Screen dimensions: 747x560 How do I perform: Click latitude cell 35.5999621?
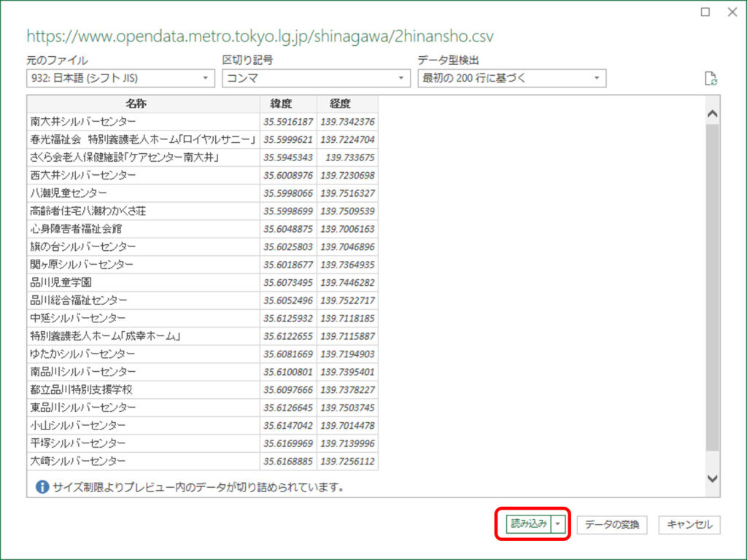coord(288,139)
